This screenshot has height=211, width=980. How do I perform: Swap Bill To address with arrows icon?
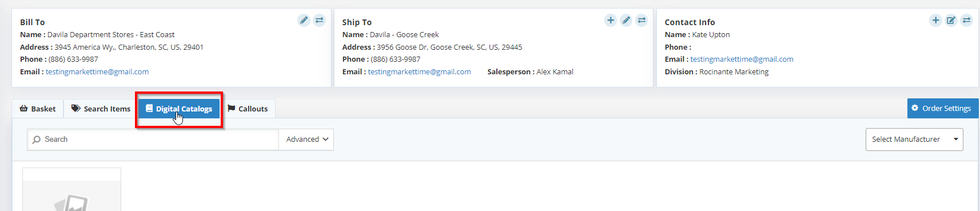click(319, 21)
